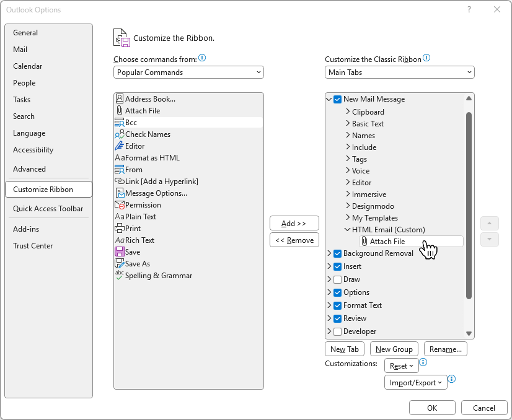The height and width of the screenshot is (420, 512).
Task: Toggle the Options tab checkbox
Action: point(338,292)
